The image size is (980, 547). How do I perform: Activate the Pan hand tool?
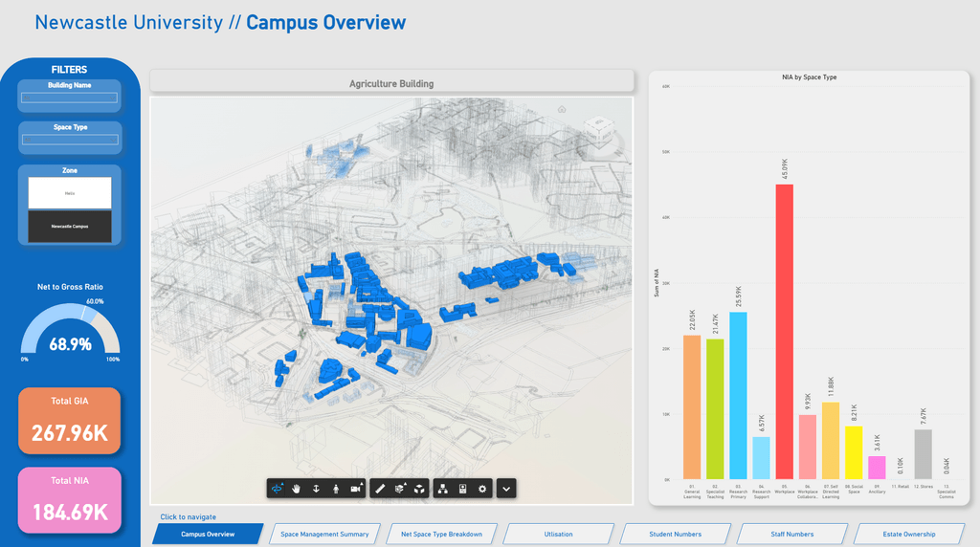pos(297,489)
